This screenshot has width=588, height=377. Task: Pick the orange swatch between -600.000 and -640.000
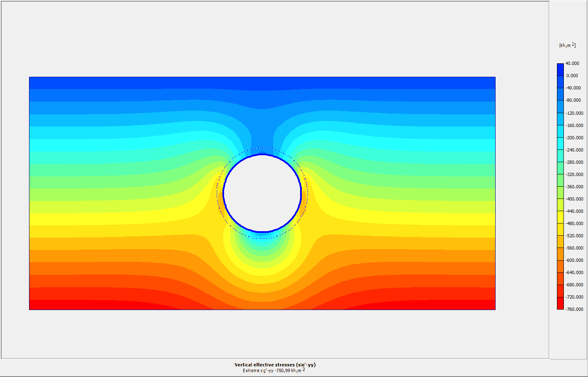560,266
